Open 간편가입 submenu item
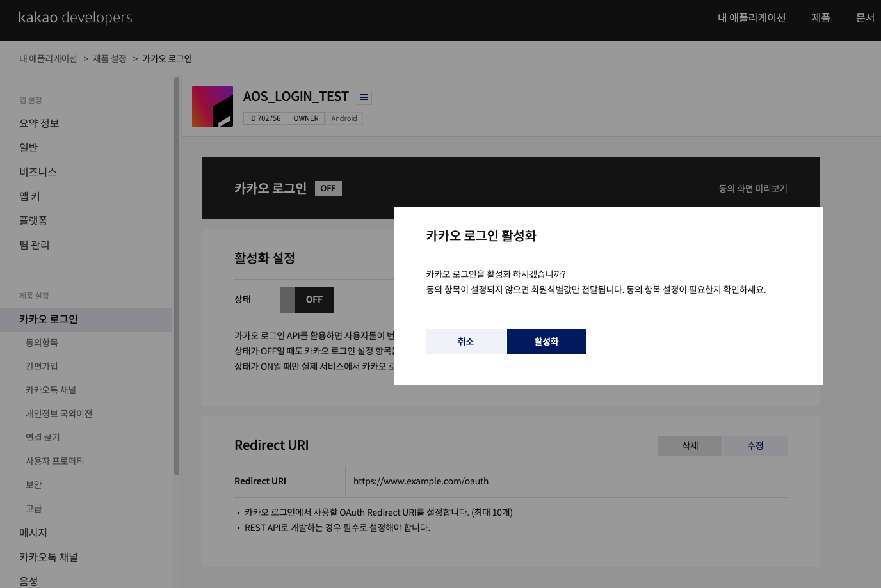This screenshot has height=588, width=881. pyautogui.click(x=42, y=367)
